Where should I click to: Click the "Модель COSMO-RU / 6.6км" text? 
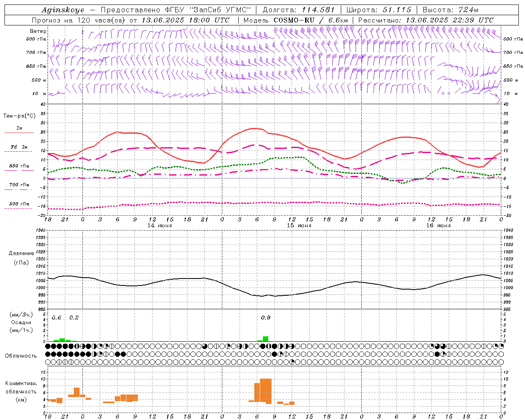[x=296, y=20]
